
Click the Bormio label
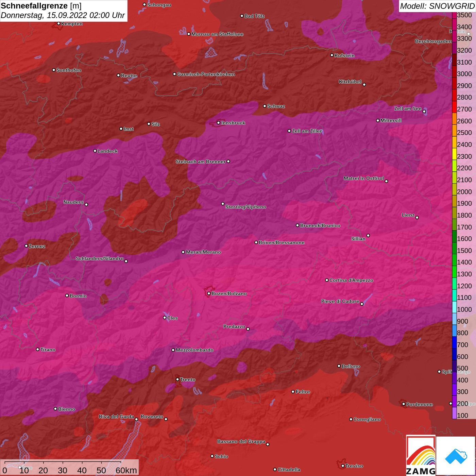point(78,296)
